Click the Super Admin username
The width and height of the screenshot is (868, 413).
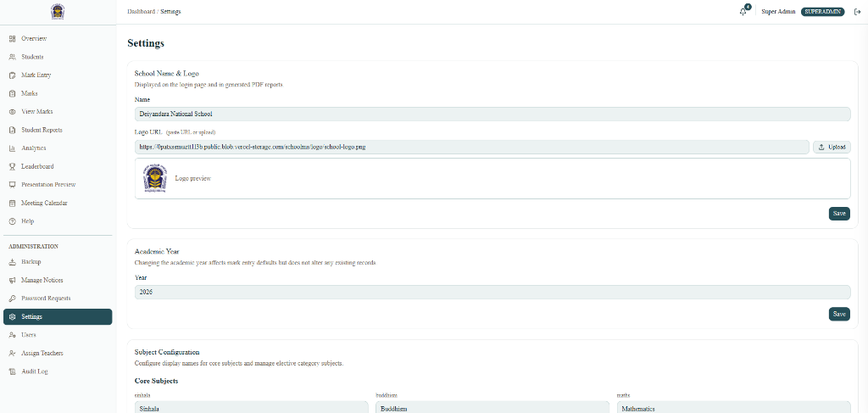778,12
